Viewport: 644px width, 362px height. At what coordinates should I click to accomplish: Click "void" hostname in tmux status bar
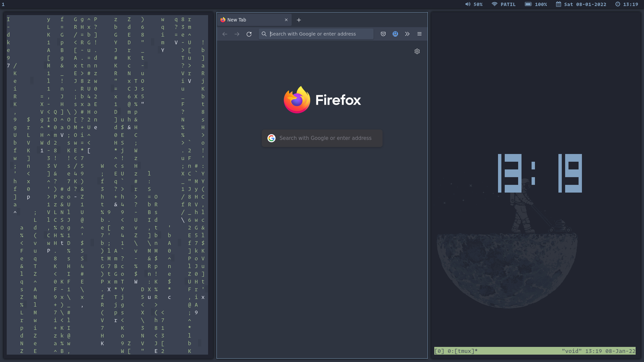(x=572, y=351)
